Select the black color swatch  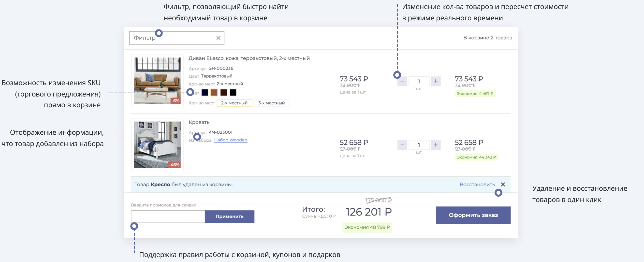tap(233, 93)
